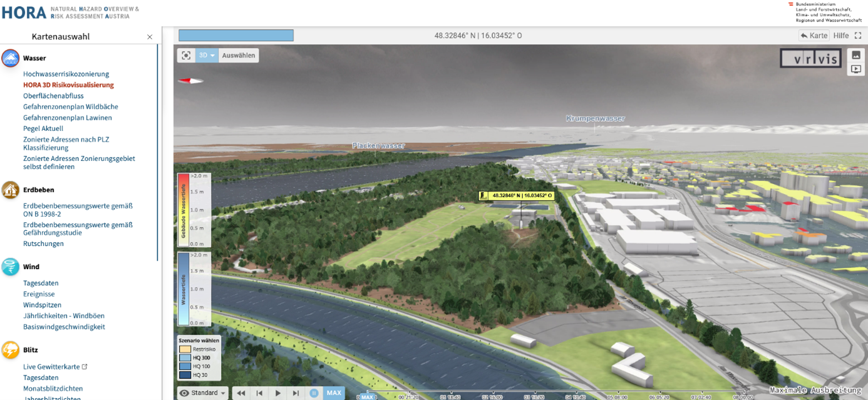
Task: Open Erdbebenbemessungswerte gemäß Gefährdungsstudie
Action: point(78,228)
